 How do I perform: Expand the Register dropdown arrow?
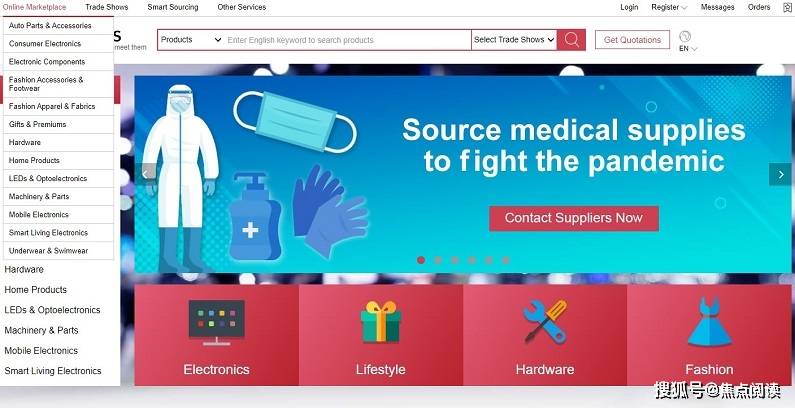coord(684,8)
